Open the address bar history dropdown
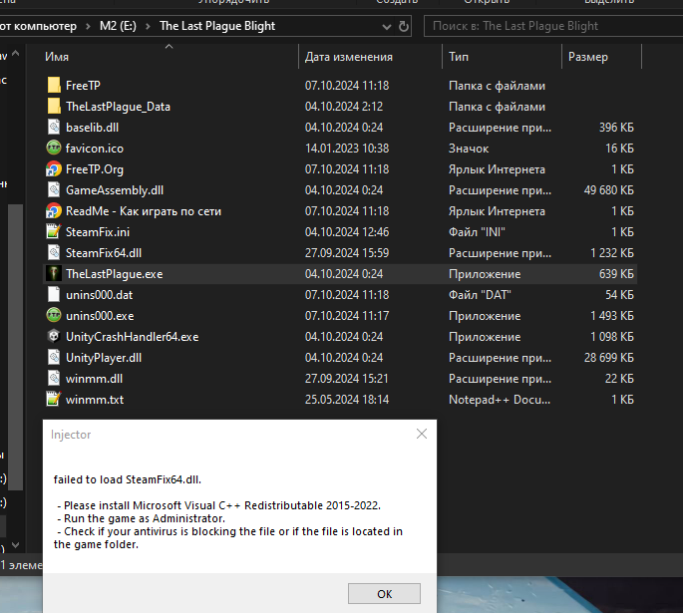This screenshot has height=616, width=683. [386, 27]
